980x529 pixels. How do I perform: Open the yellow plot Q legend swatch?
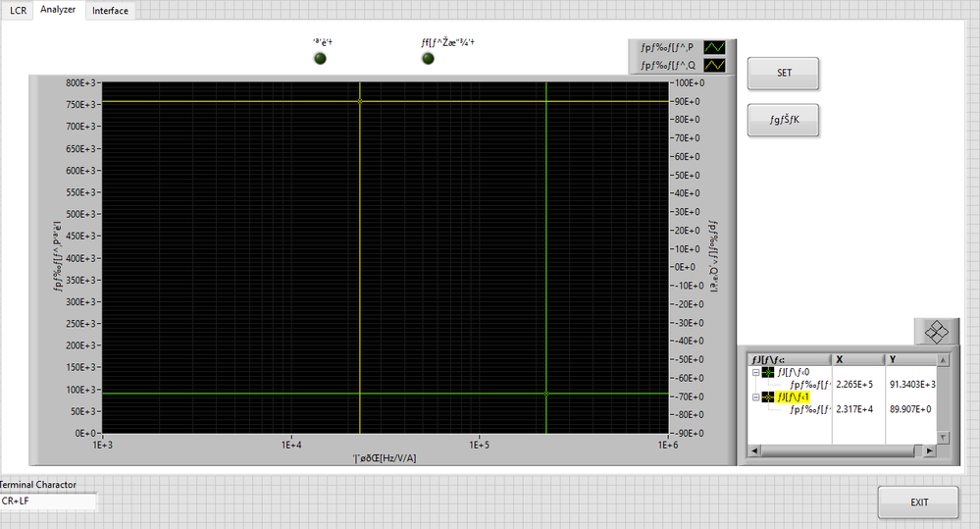[x=714, y=65]
